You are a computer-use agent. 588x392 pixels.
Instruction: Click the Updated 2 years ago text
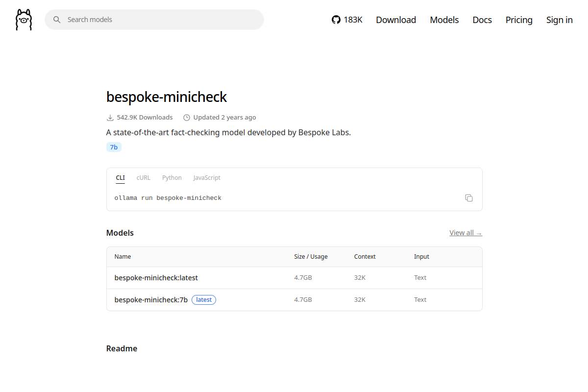224,118
